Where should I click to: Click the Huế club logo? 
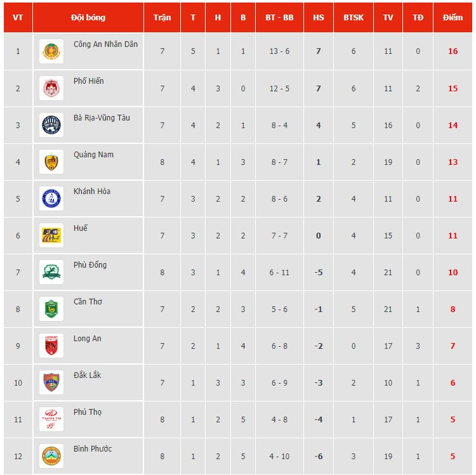pyautogui.click(x=51, y=235)
